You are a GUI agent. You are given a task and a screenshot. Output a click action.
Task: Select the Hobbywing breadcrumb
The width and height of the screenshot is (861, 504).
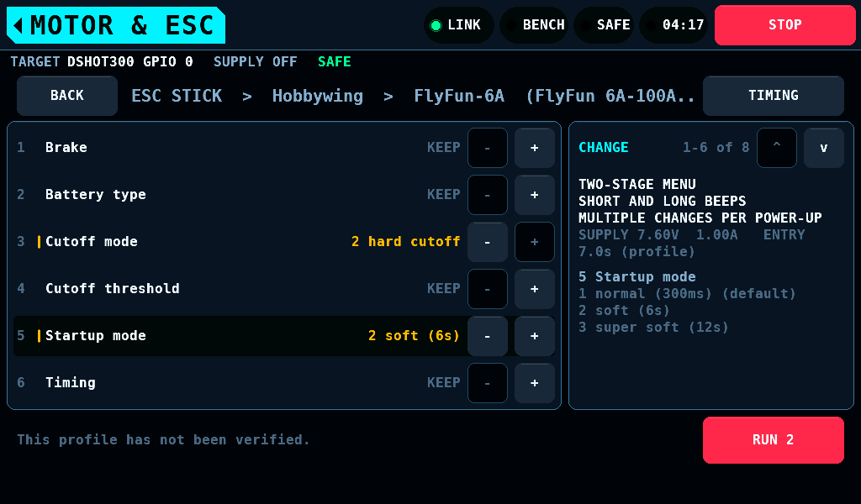(317, 96)
